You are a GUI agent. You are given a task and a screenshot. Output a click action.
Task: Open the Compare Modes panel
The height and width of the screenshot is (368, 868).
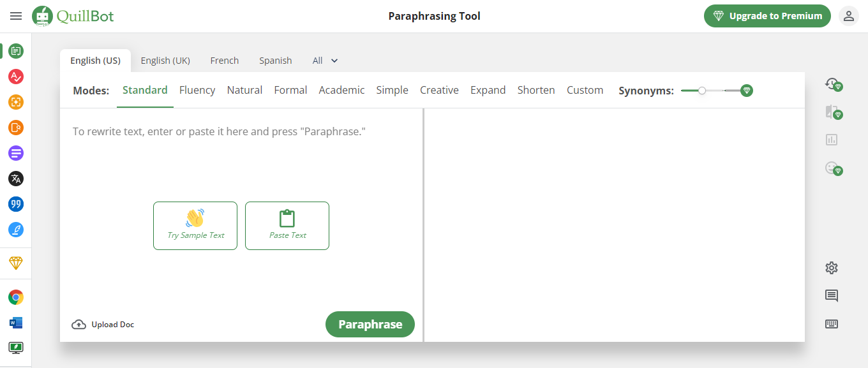click(x=833, y=112)
